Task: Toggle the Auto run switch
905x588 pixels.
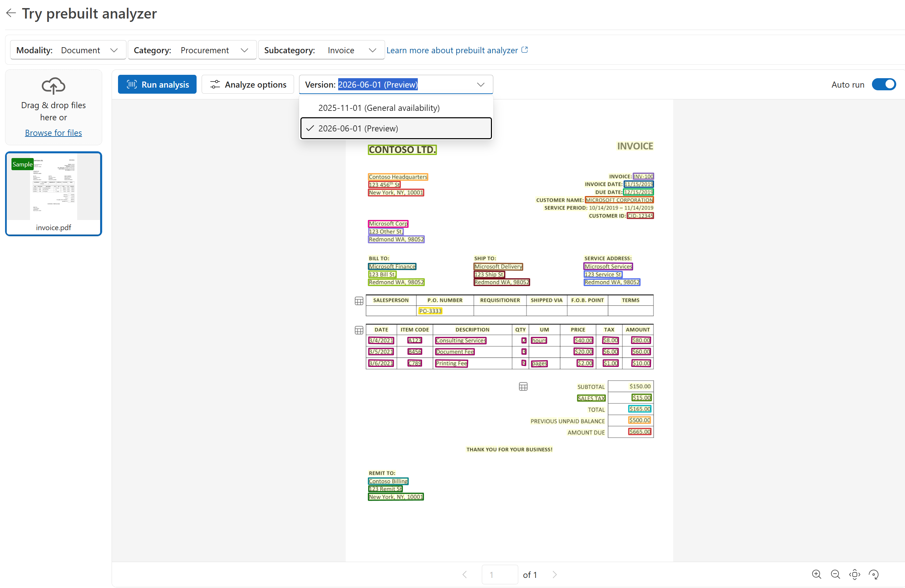Action: (884, 84)
